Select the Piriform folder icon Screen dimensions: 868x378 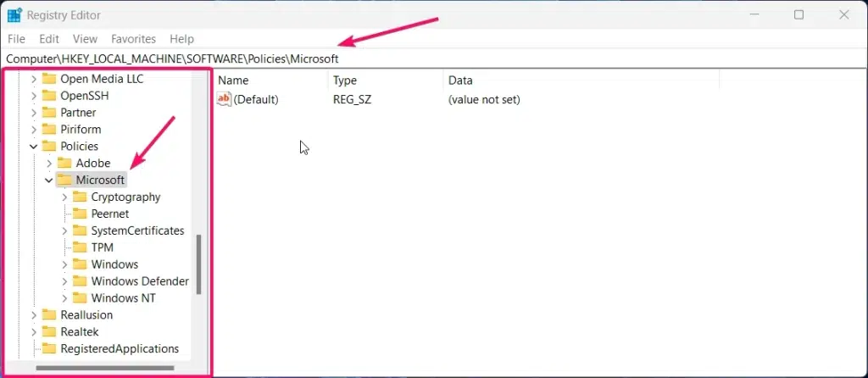point(49,130)
